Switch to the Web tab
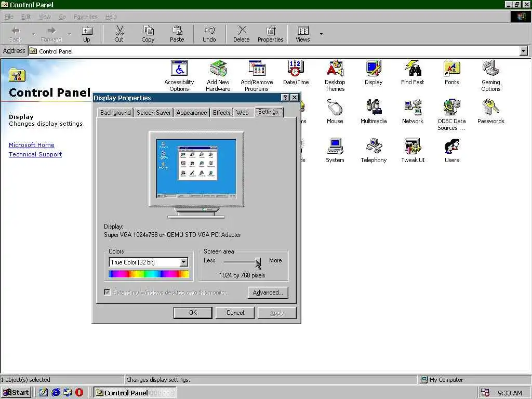Viewport: 532px width, 399px height. (242, 113)
